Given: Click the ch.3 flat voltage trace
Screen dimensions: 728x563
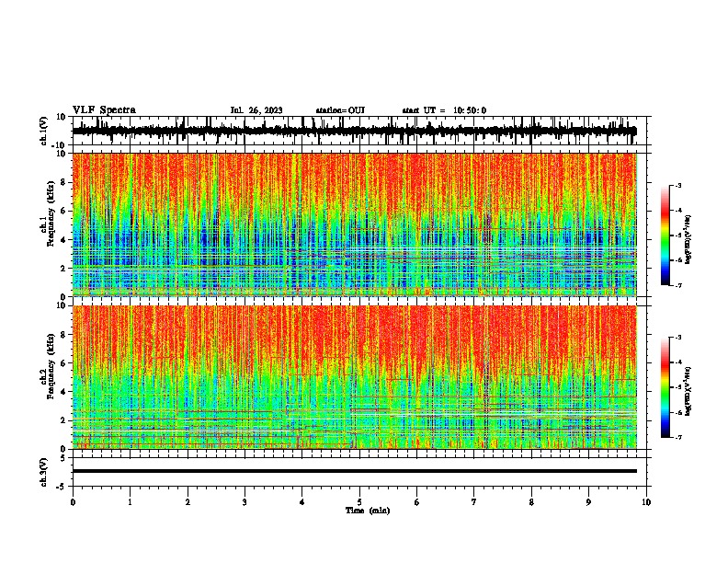Looking at the screenshot, I should click(x=354, y=471).
